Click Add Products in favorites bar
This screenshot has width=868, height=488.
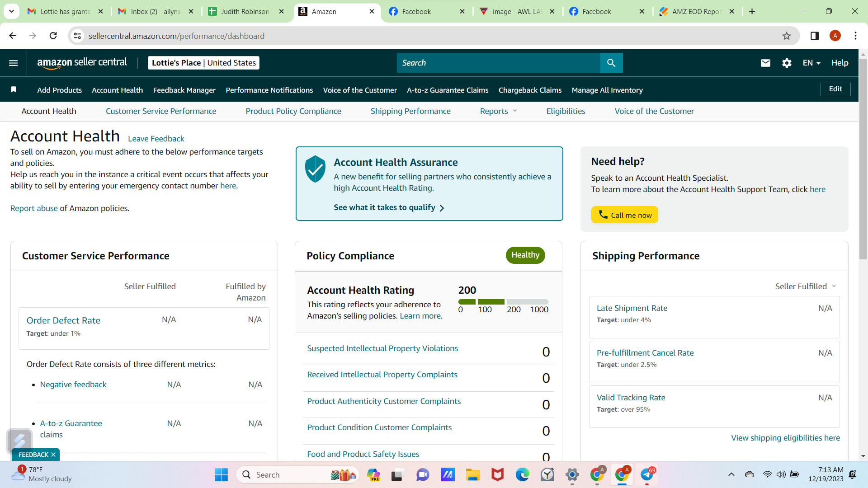59,90
